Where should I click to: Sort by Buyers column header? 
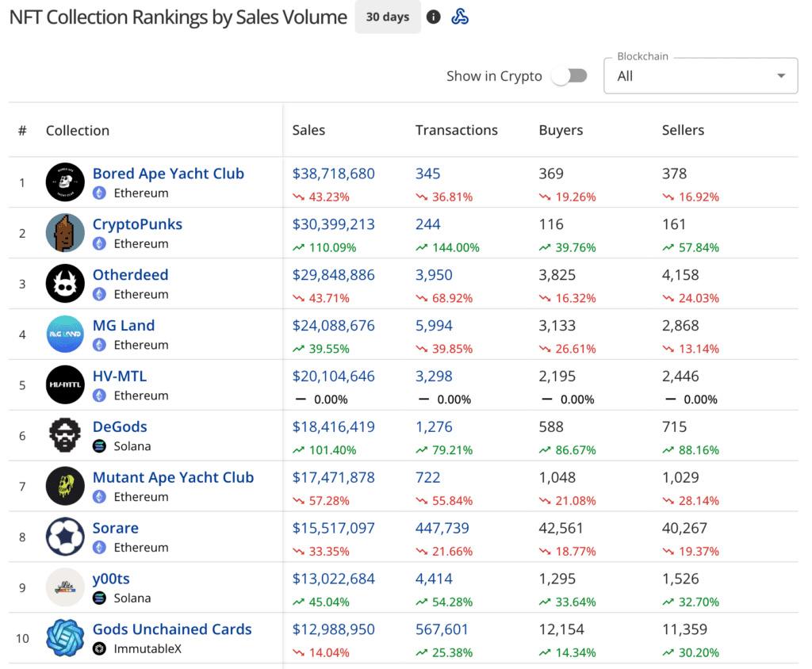pyautogui.click(x=561, y=130)
